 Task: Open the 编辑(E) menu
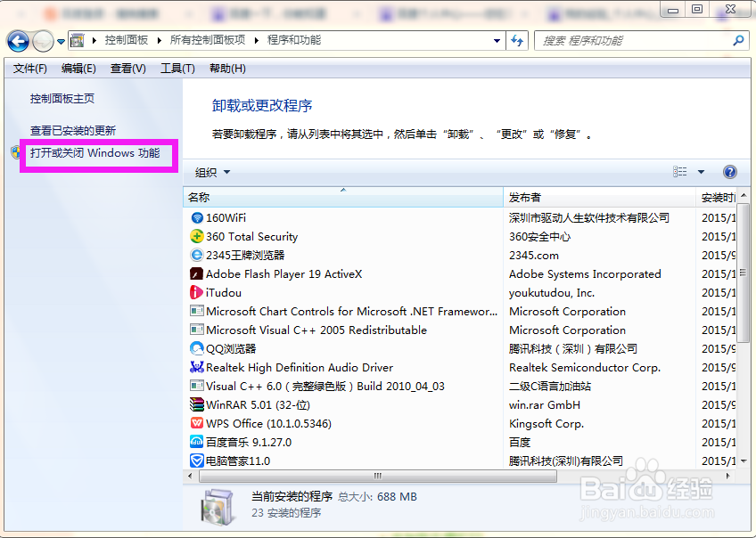coord(78,69)
